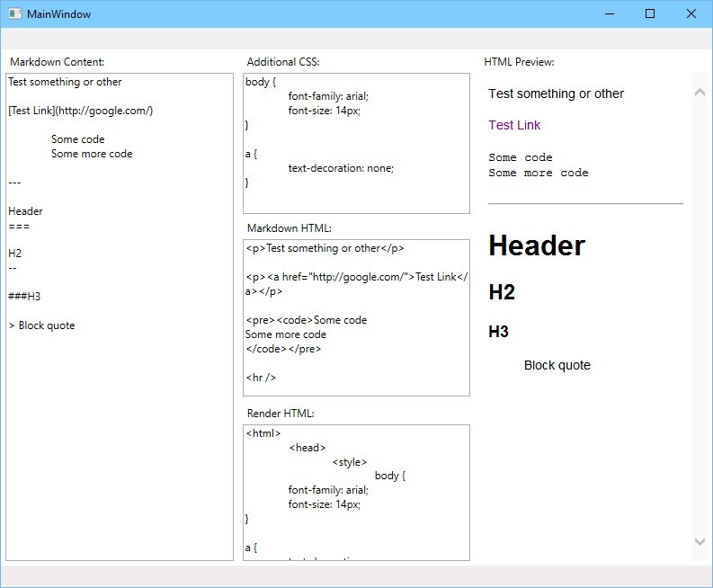Click the 'Markdown HTML:' label
The image size is (713, 588).
pyautogui.click(x=290, y=228)
